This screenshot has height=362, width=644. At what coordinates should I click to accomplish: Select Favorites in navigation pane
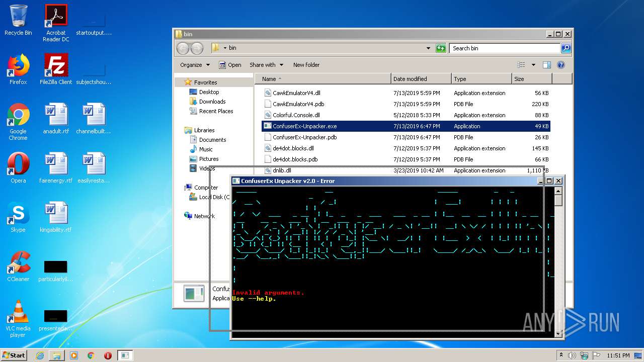pyautogui.click(x=205, y=82)
